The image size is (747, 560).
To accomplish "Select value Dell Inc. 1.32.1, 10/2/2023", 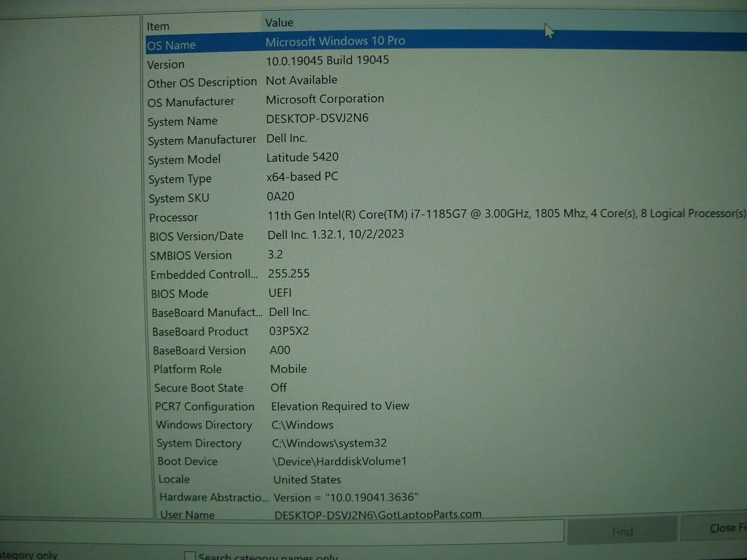I will [336, 234].
